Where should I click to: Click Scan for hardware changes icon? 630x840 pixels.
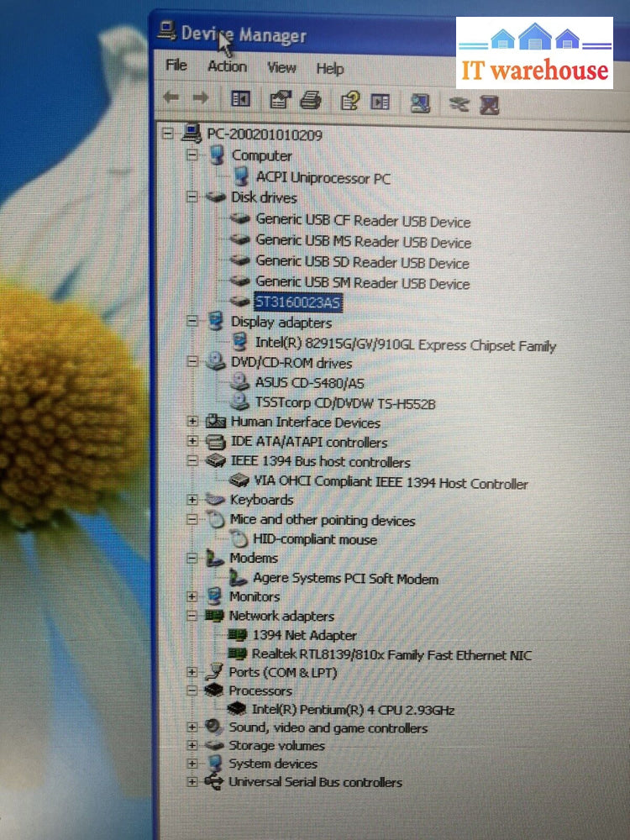[x=420, y=103]
